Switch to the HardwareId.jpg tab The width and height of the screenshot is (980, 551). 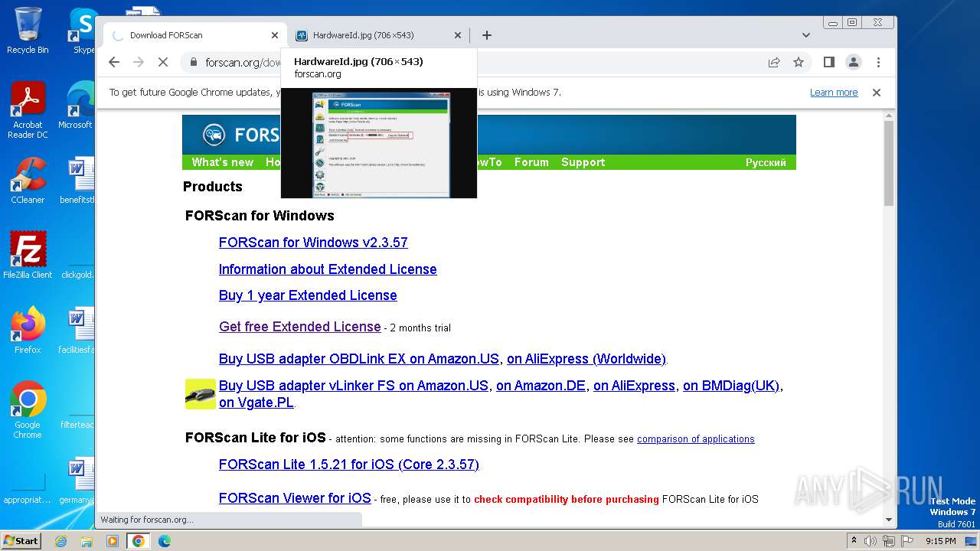pyautogui.click(x=379, y=35)
